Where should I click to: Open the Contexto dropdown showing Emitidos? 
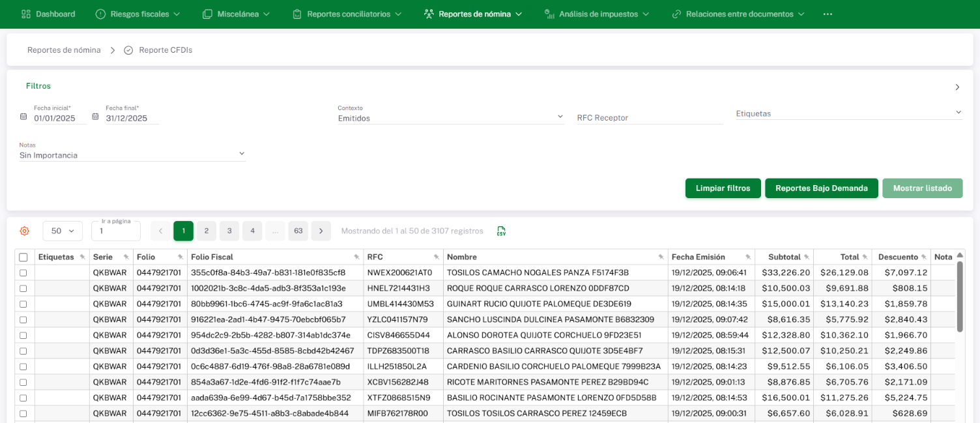tap(450, 118)
